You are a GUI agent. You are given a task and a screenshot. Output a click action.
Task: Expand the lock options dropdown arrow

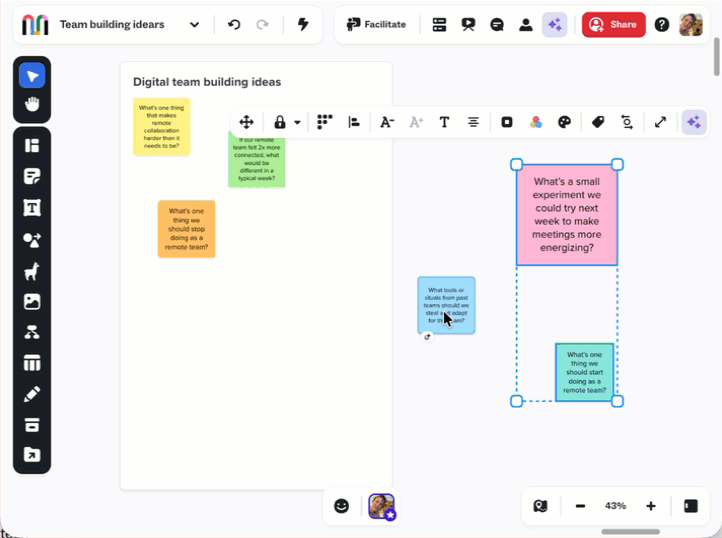tap(297, 123)
